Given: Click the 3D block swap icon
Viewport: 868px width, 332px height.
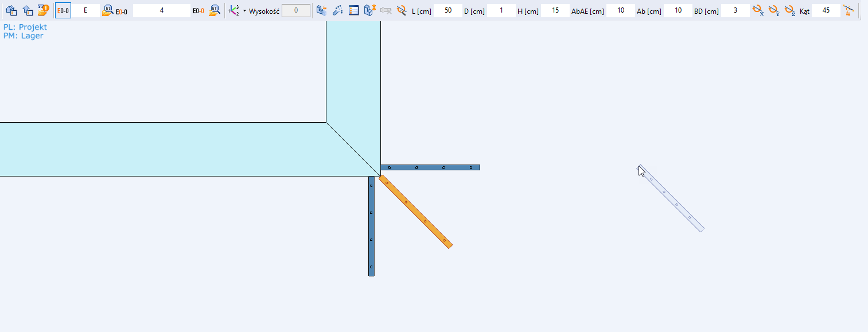Looking at the screenshot, I should point(322,10).
